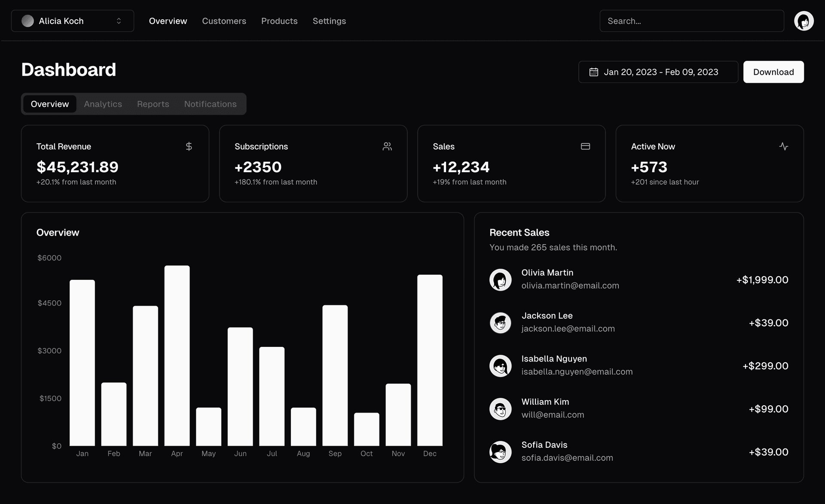The height and width of the screenshot is (504, 825).
Task: Click the Subscriptions people icon
Action: (387, 146)
